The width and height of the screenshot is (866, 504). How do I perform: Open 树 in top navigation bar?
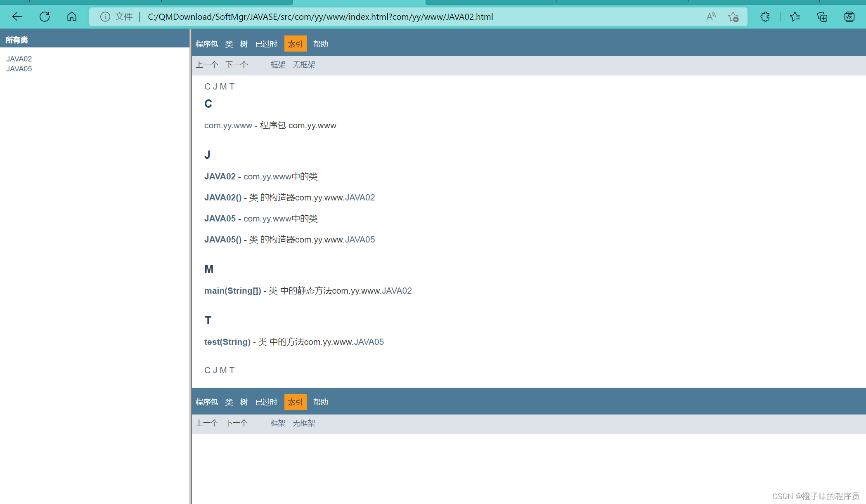coord(244,44)
